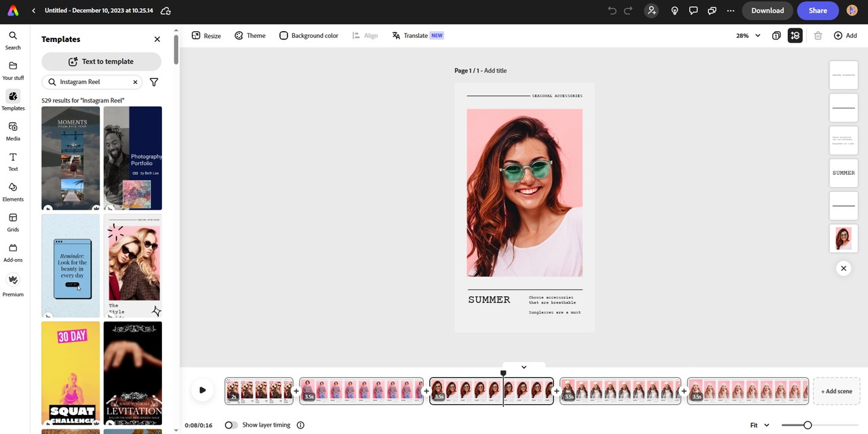Toggle Show layer timing switch
Screen dimensions: 868x434
pyautogui.click(x=231, y=425)
